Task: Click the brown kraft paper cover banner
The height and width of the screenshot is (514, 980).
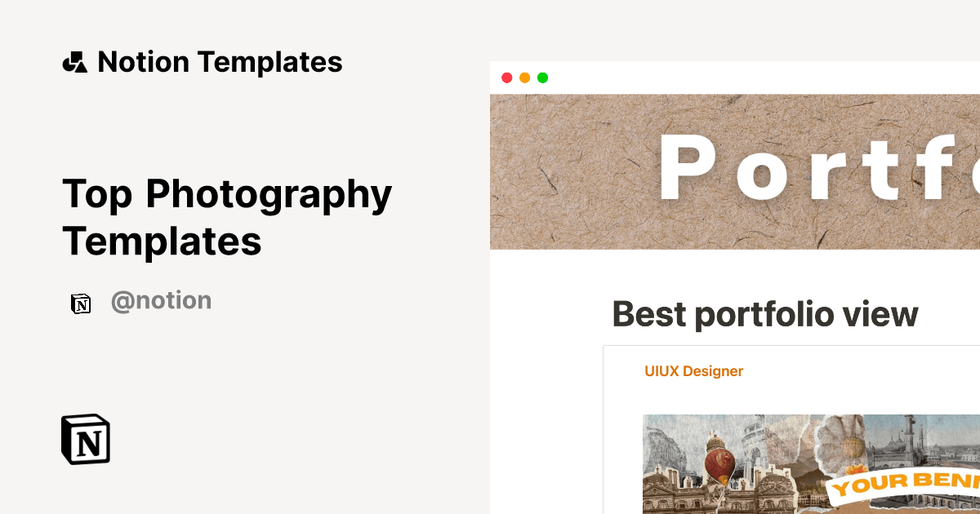Action: [572, 212]
